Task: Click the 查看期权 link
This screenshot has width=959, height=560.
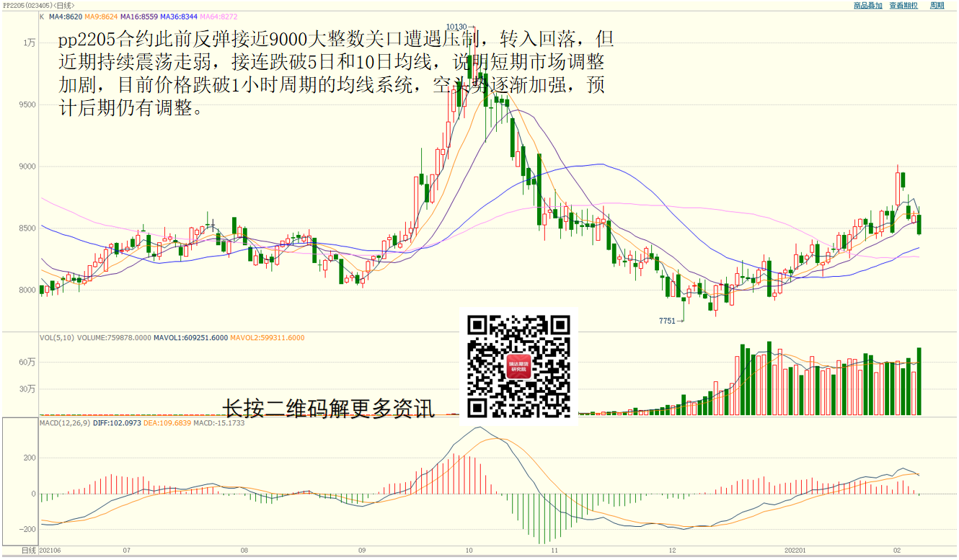Action: (x=903, y=5)
